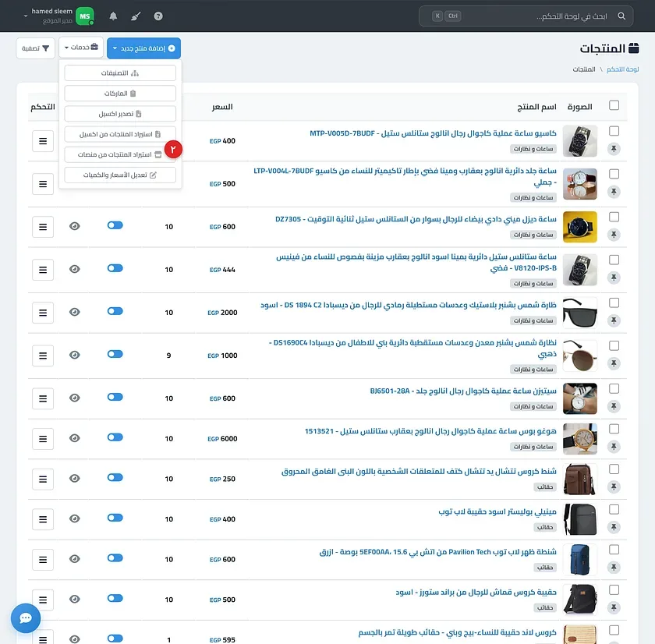Viewport: 655px width, 644px height.
Task: View the EGP 2000 sunglasses via eye icon
Action: pos(75,312)
